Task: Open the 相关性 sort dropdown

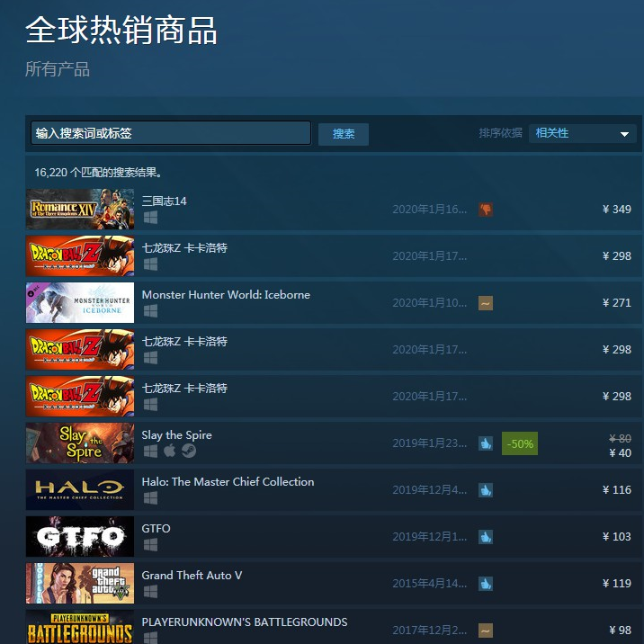Action: pos(583,133)
